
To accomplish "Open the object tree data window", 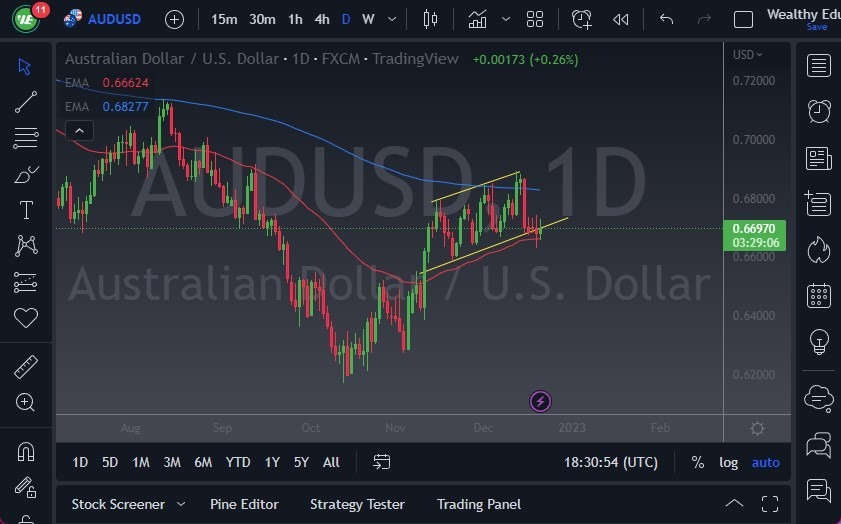I will coord(818,204).
